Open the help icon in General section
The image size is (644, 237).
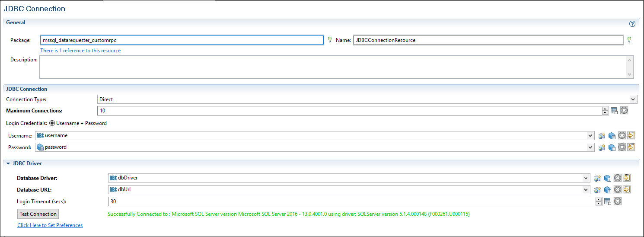point(632,24)
